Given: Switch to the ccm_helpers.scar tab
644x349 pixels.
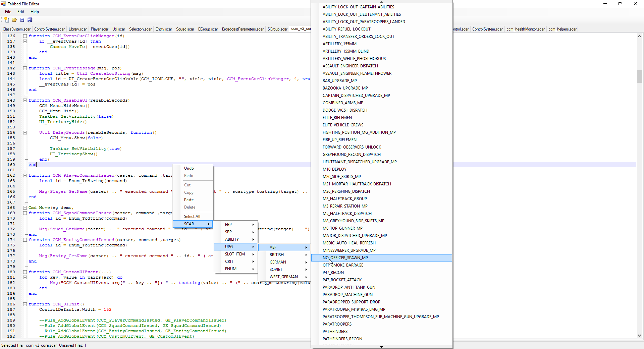Looking at the screenshot, I should point(562,29).
